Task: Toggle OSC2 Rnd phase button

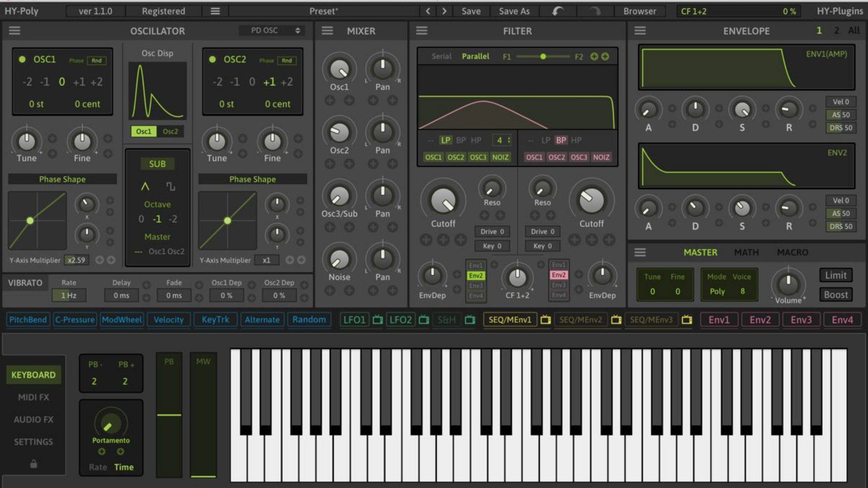Action: (x=287, y=61)
